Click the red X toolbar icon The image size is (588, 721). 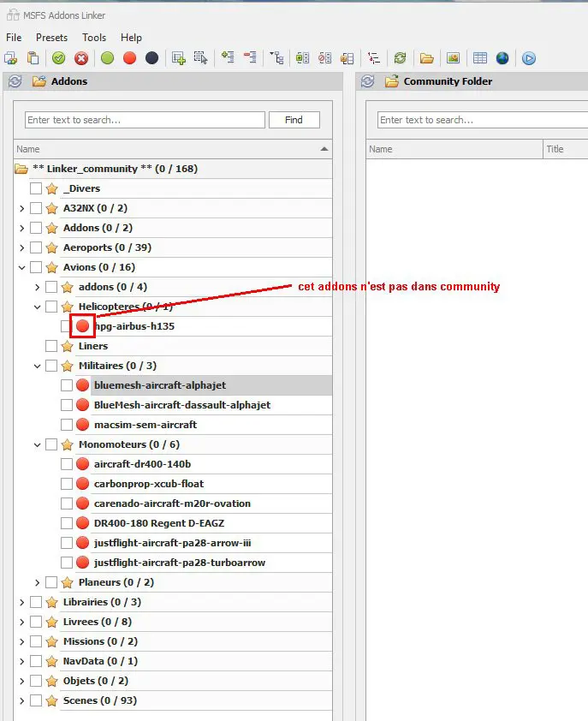(81, 58)
